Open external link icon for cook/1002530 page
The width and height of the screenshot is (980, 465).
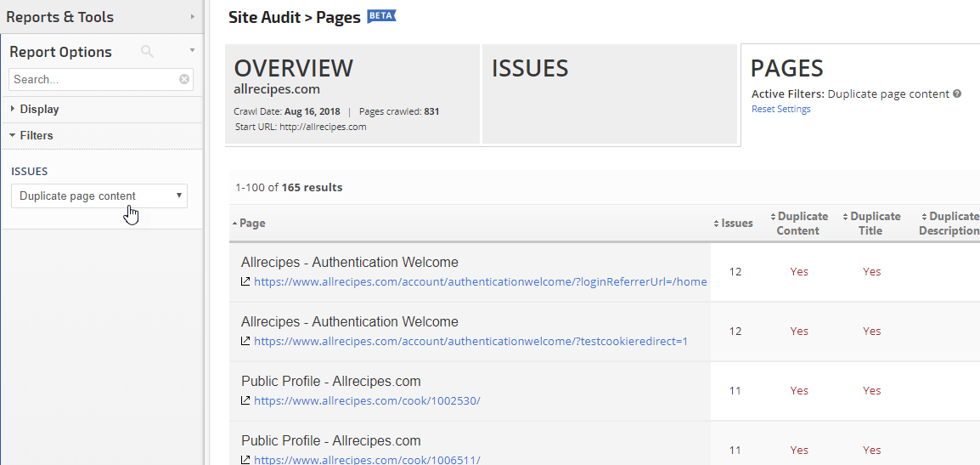245,400
